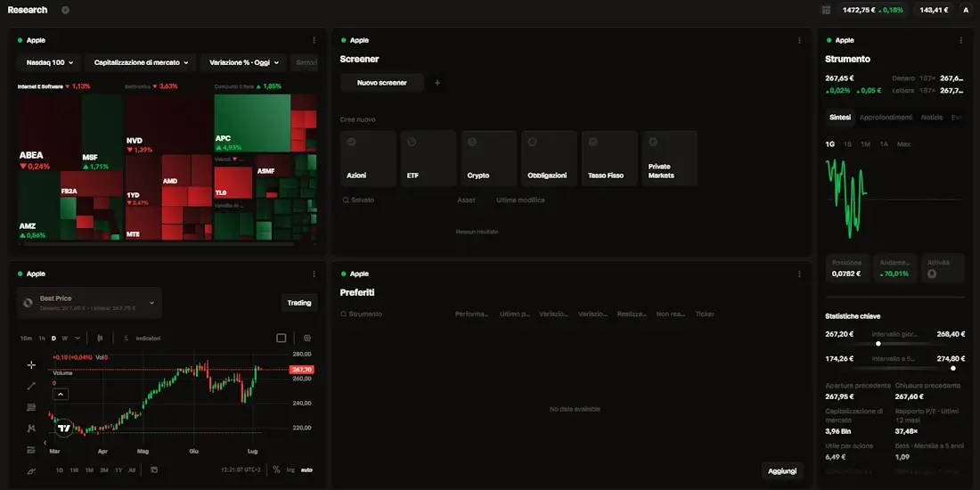The image size is (980, 490).
Task: Click the APC green heatmap tile
Action: tap(252, 123)
